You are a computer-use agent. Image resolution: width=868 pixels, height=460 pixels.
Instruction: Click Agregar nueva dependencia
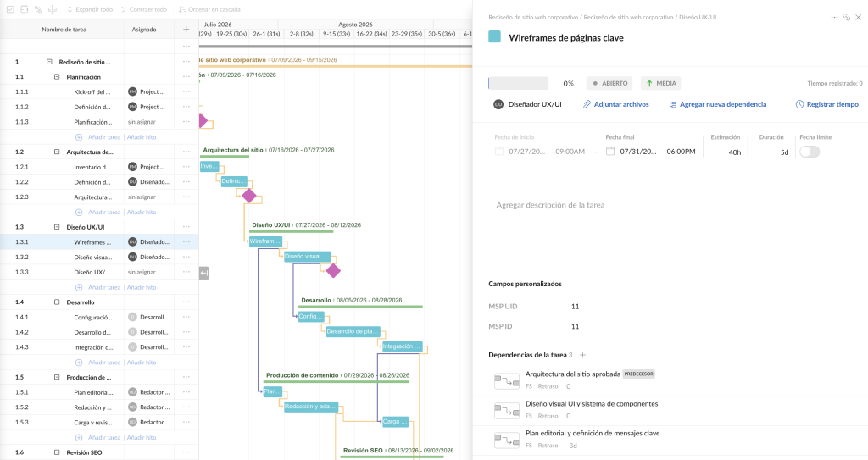[718, 104]
